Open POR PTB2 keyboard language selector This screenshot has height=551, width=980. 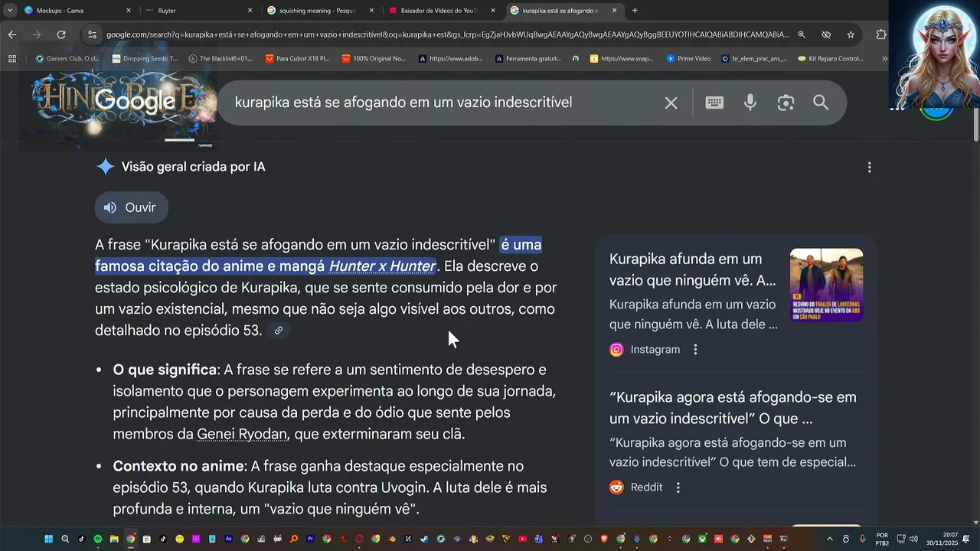click(882, 539)
